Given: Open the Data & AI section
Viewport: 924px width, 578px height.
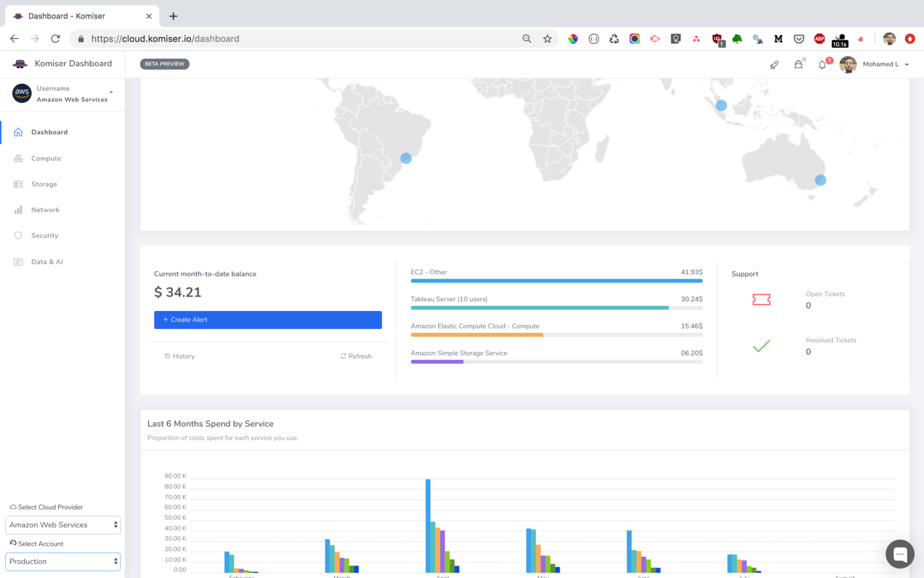Looking at the screenshot, I should tap(47, 262).
